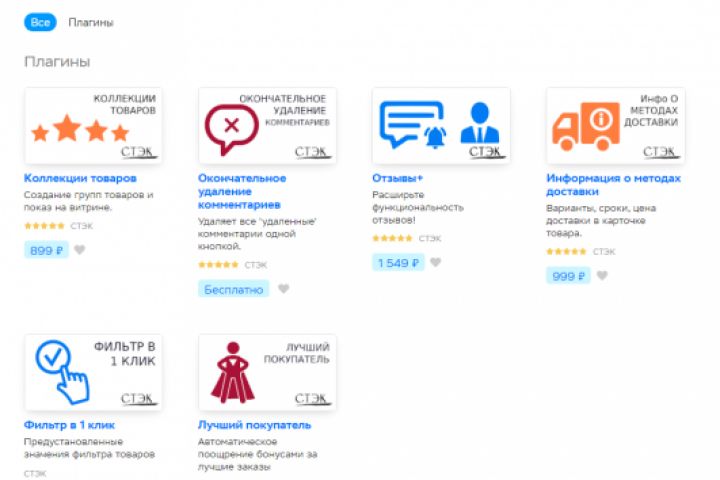Open 'Окончательное удаление комментариев' link
Image resolution: width=720 pixels, height=480 pixels.
(x=242, y=191)
